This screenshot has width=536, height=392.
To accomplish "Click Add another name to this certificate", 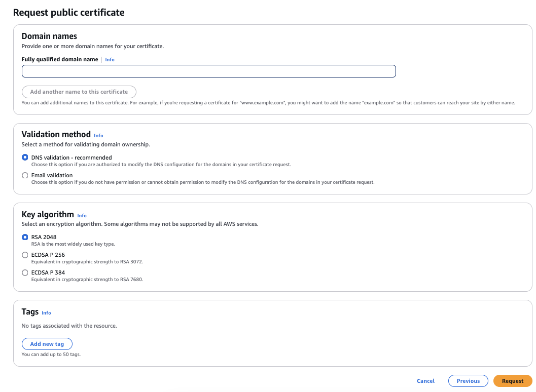I will [79, 92].
